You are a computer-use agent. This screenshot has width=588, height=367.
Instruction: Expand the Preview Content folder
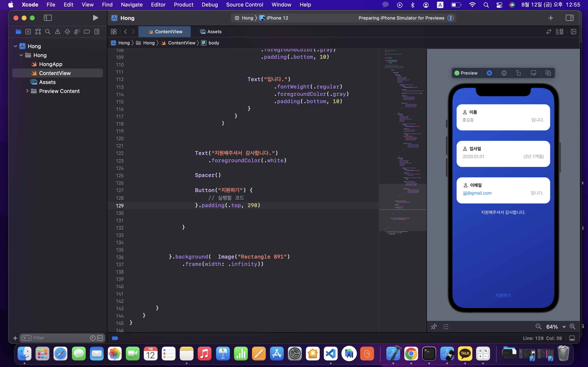27,91
